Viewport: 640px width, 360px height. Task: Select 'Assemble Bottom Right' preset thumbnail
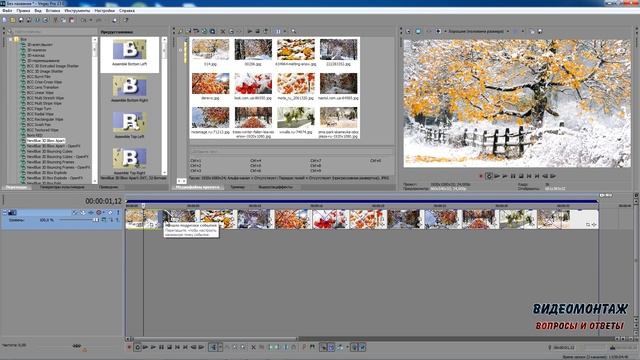130,88
